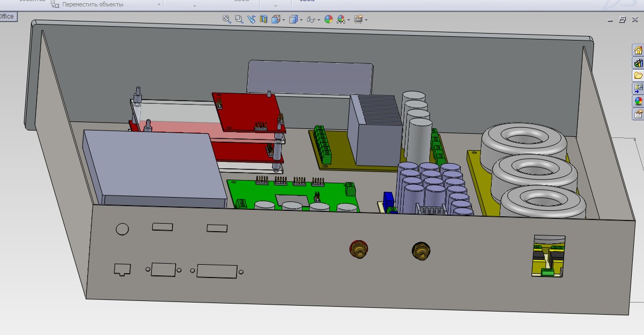Image resolution: width=644 pixels, height=335 pixels.
Task: Open the SolidWorks Resources home tab
Action: click(x=638, y=50)
